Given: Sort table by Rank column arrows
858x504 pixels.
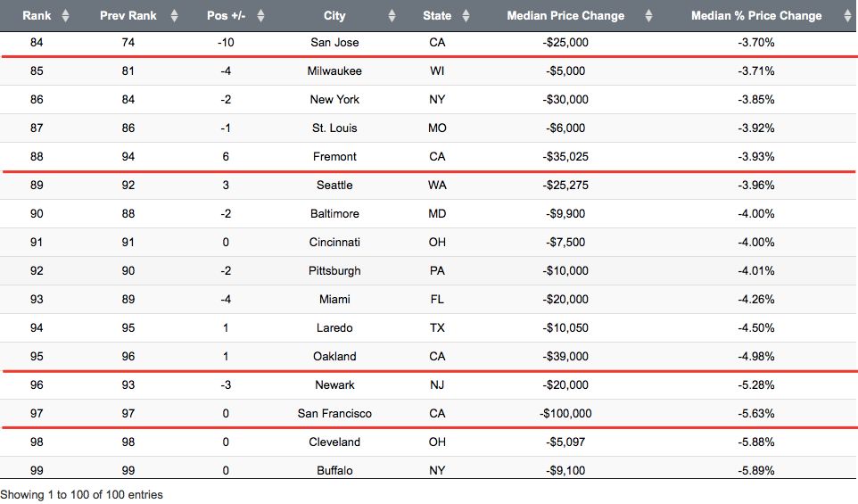Looking at the screenshot, I should tap(65, 16).
